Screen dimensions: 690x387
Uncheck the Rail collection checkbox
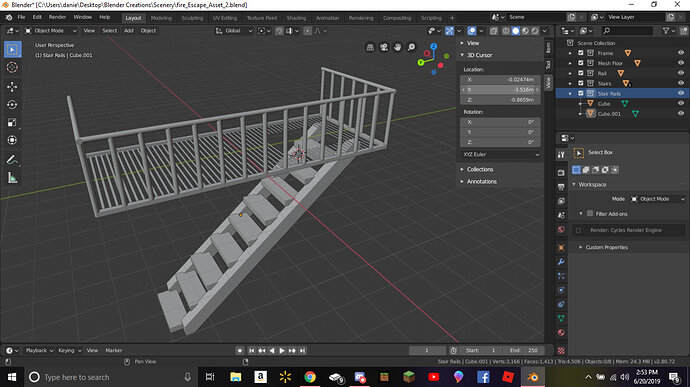coord(580,73)
